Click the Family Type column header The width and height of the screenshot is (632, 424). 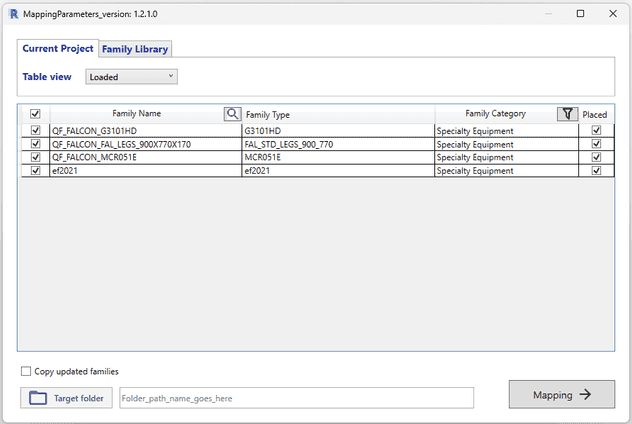pos(339,114)
